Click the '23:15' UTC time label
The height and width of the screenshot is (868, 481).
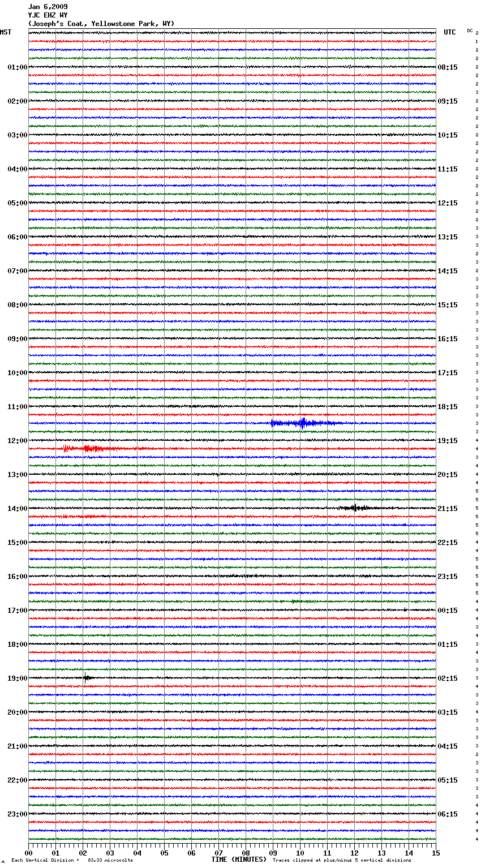click(448, 577)
